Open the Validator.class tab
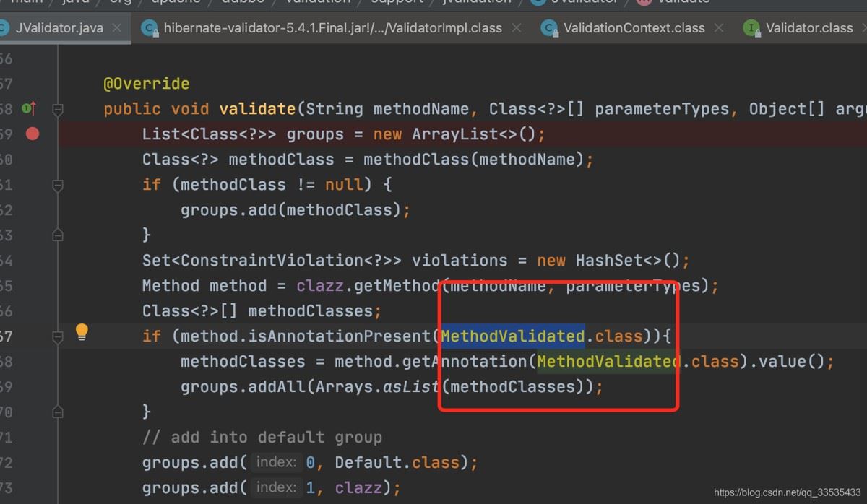The width and height of the screenshot is (867, 504). pos(809,28)
